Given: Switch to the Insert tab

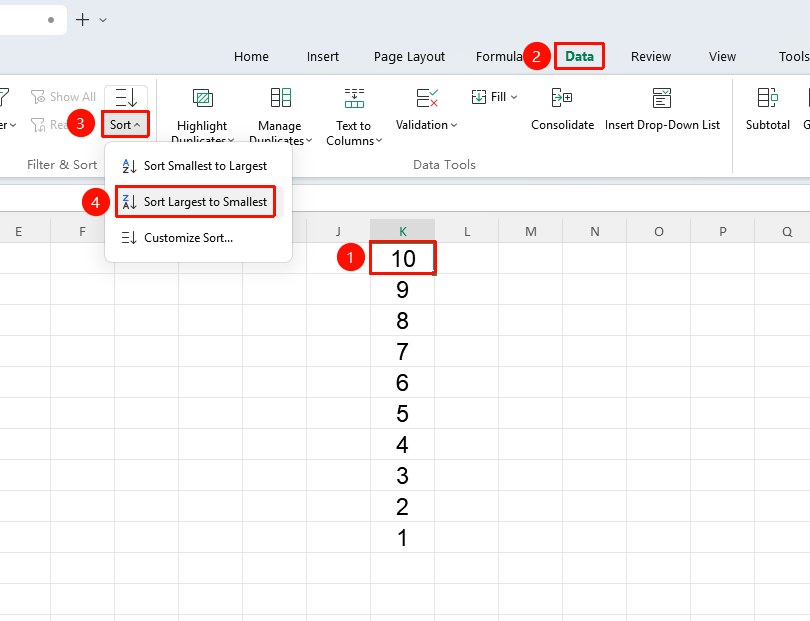Looking at the screenshot, I should point(323,56).
